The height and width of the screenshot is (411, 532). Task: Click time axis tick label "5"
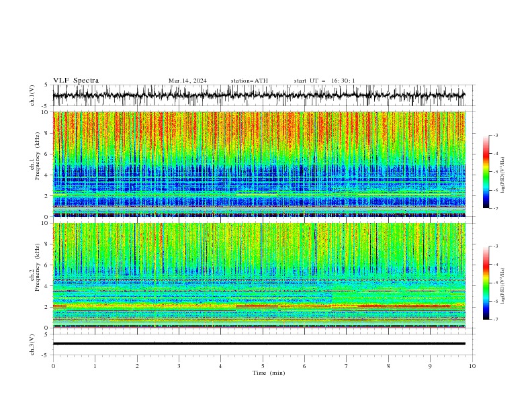[263, 366]
